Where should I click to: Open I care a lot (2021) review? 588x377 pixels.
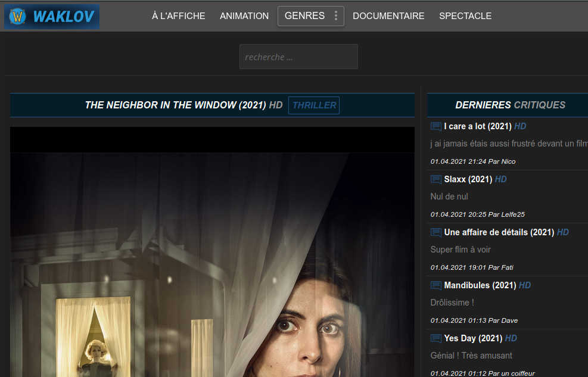click(x=478, y=126)
